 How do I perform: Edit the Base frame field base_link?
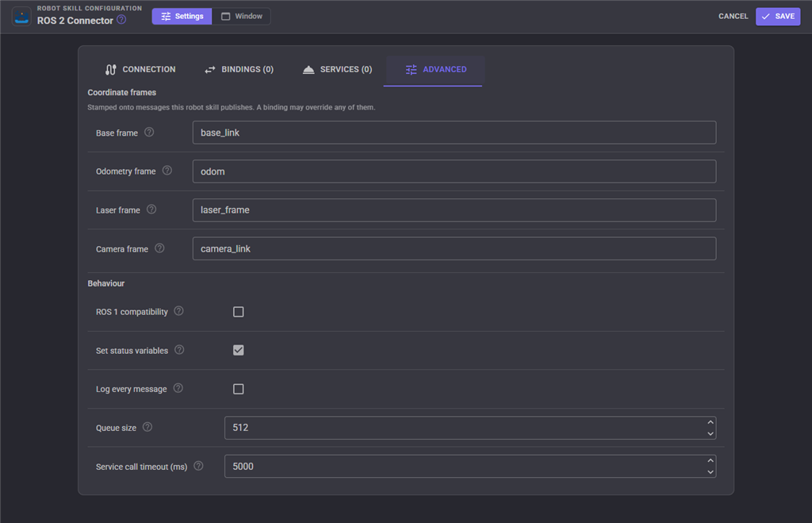pyautogui.click(x=454, y=133)
